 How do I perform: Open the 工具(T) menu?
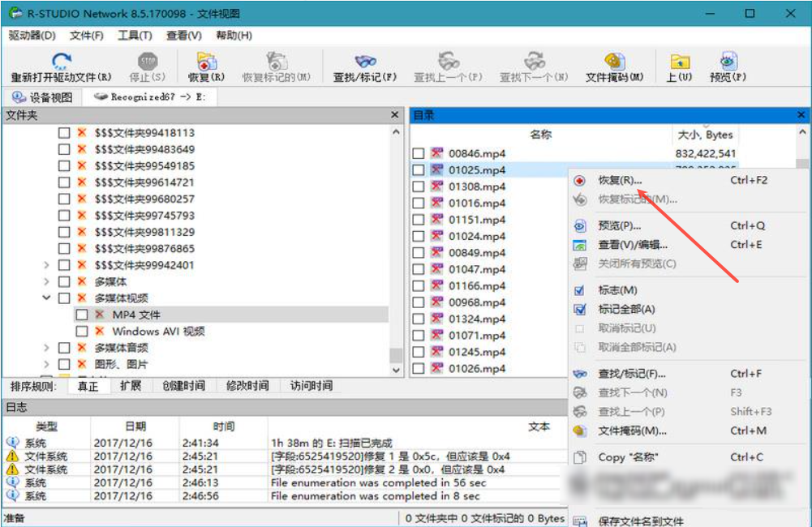click(135, 36)
